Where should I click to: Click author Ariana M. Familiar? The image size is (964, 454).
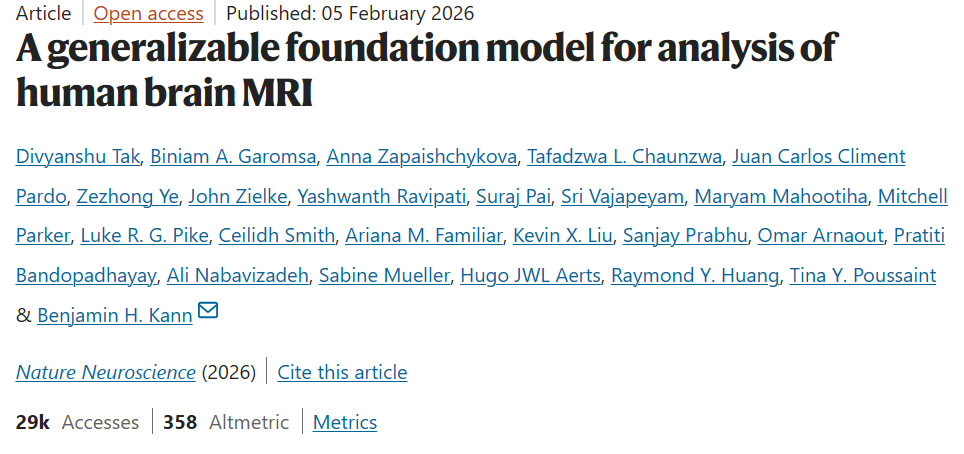tap(422, 236)
